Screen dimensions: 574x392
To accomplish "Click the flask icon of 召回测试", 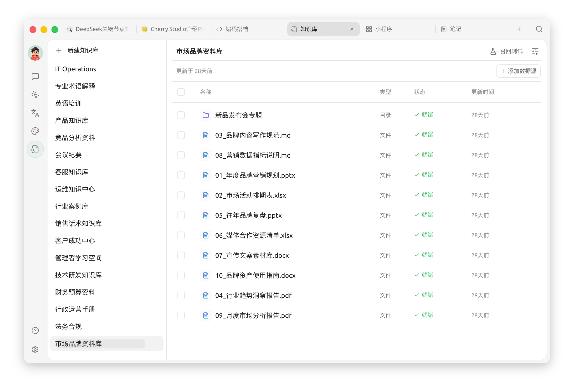I will pos(493,51).
